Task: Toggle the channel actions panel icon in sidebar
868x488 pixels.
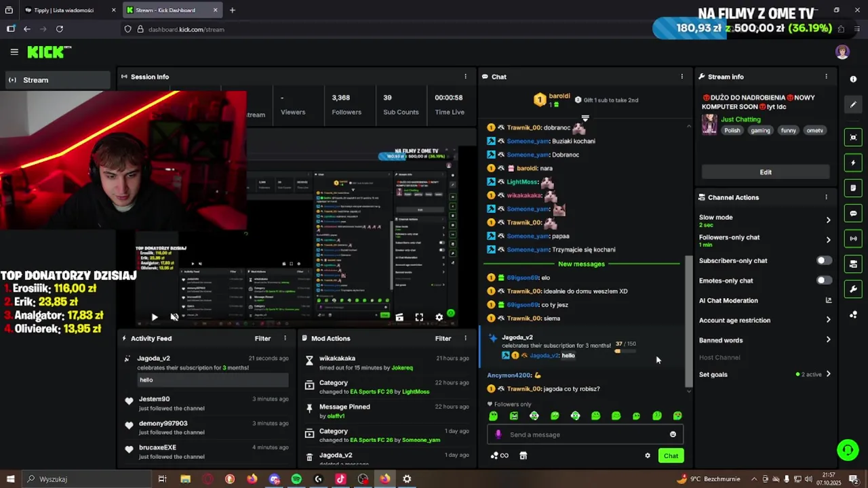Action: tap(853, 264)
